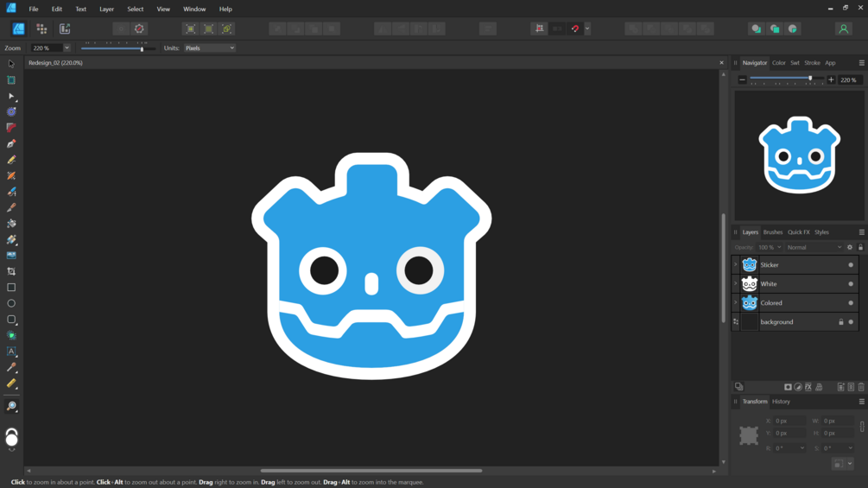Open the Units Pixels dropdown
The height and width of the screenshot is (488, 868).
[x=209, y=48]
